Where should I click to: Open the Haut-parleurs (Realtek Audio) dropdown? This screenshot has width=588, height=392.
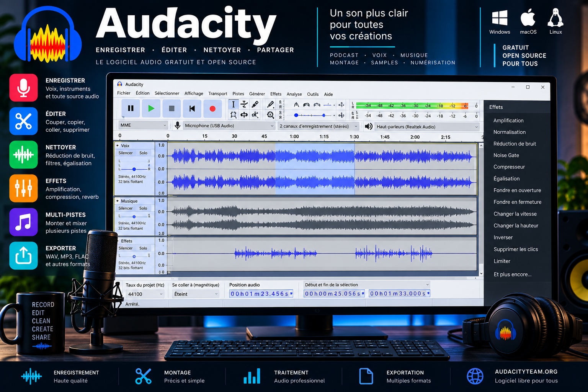point(427,127)
